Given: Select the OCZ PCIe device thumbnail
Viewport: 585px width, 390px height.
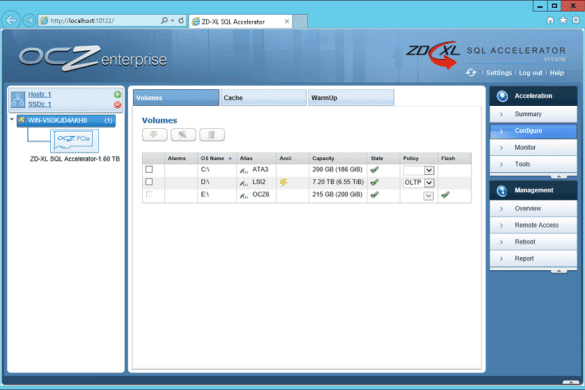Looking at the screenshot, I should (74, 141).
